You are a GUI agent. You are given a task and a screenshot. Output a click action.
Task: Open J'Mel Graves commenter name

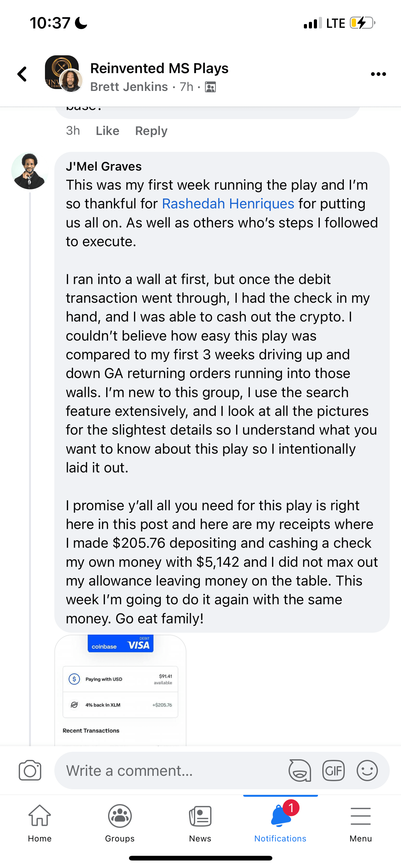point(104,167)
